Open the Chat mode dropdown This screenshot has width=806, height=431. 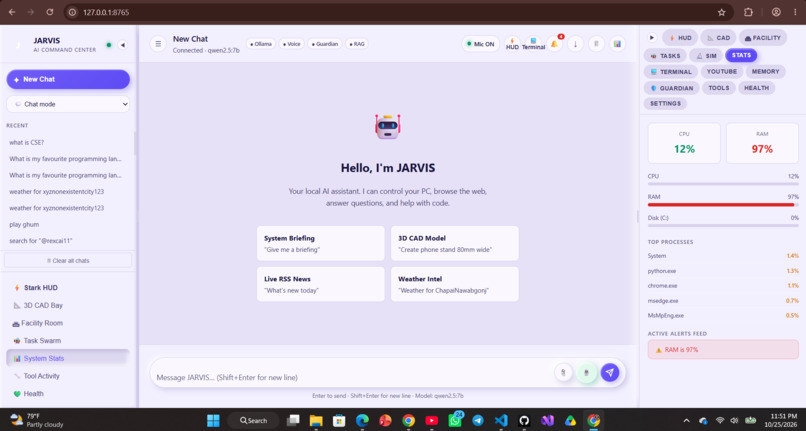pos(68,104)
